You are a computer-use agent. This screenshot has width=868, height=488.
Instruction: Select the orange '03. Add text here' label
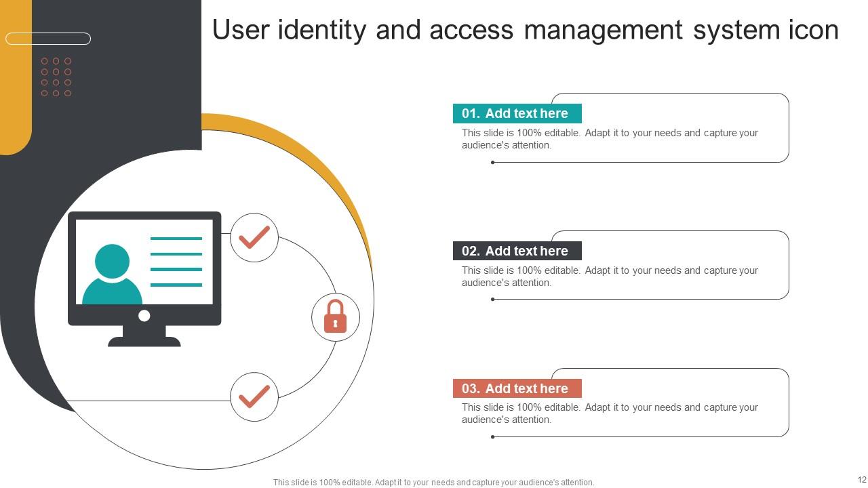517,388
